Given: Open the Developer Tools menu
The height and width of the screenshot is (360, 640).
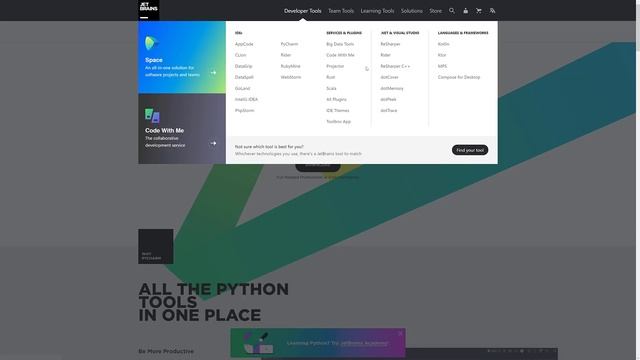Looking at the screenshot, I should click(302, 11).
